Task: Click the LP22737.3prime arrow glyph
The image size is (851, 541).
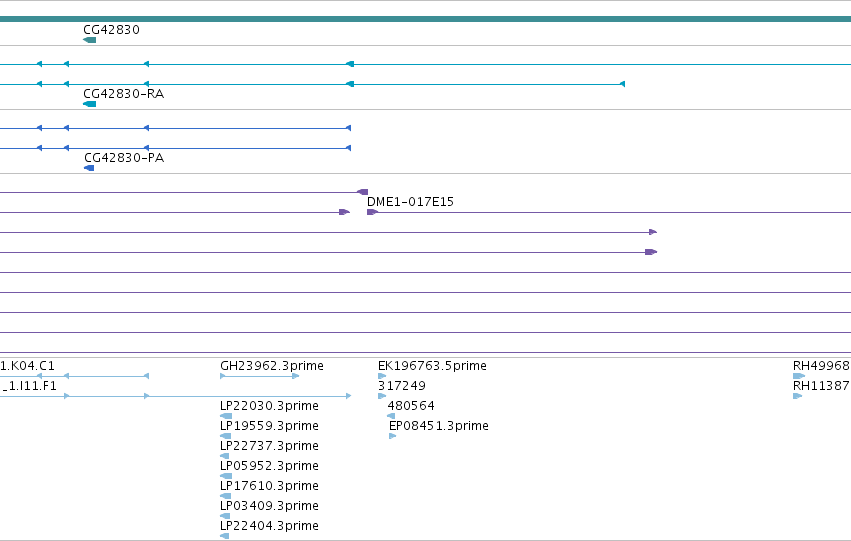Action: [x=224, y=456]
